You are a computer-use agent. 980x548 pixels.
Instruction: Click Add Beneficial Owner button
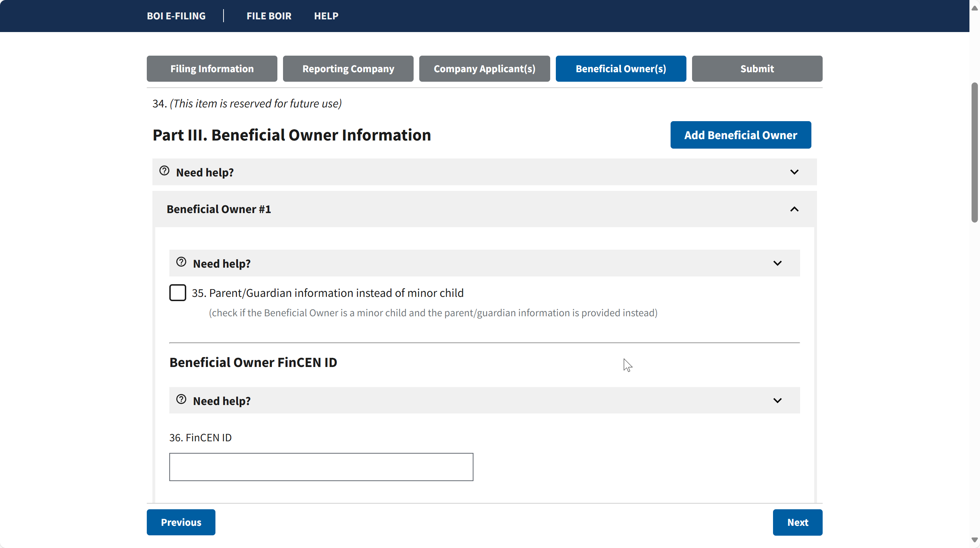click(x=741, y=135)
